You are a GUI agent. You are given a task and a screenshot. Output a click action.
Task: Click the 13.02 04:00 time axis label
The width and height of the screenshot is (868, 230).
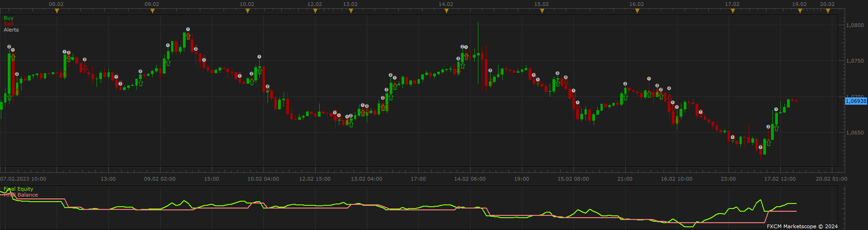[x=367, y=179]
